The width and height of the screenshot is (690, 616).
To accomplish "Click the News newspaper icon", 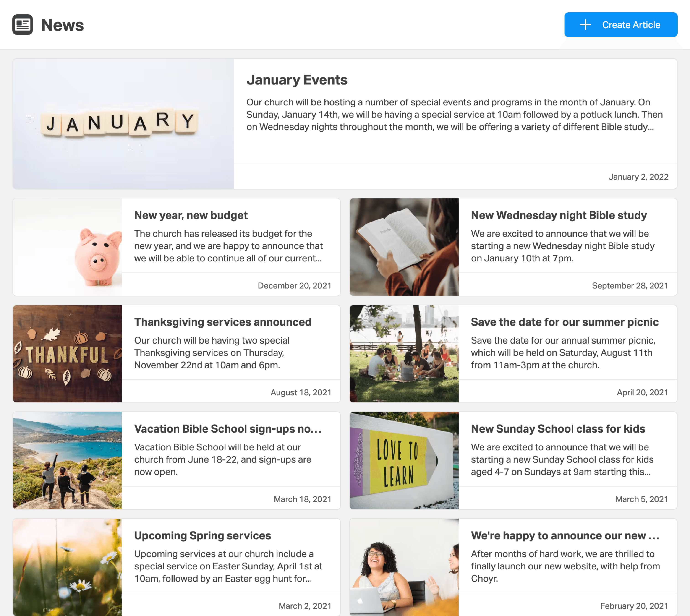I will (x=22, y=25).
